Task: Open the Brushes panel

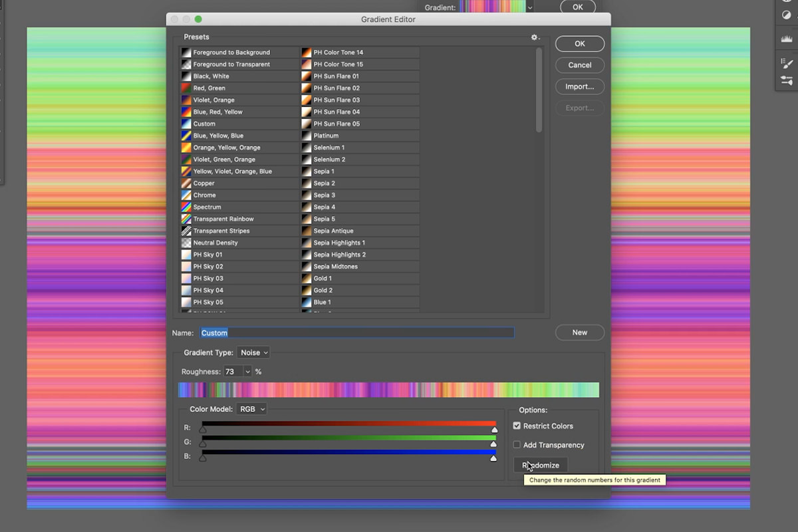Action: [787, 78]
